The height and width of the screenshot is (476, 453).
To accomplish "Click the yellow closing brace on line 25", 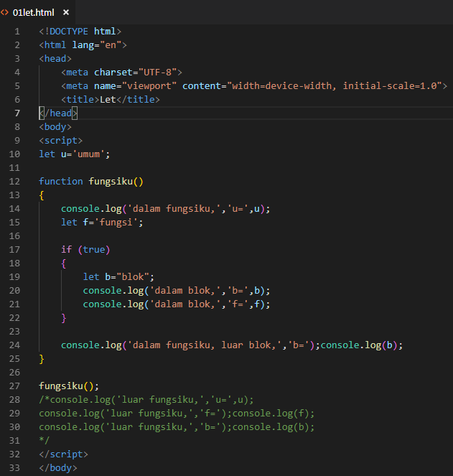I will [x=42, y=359].
